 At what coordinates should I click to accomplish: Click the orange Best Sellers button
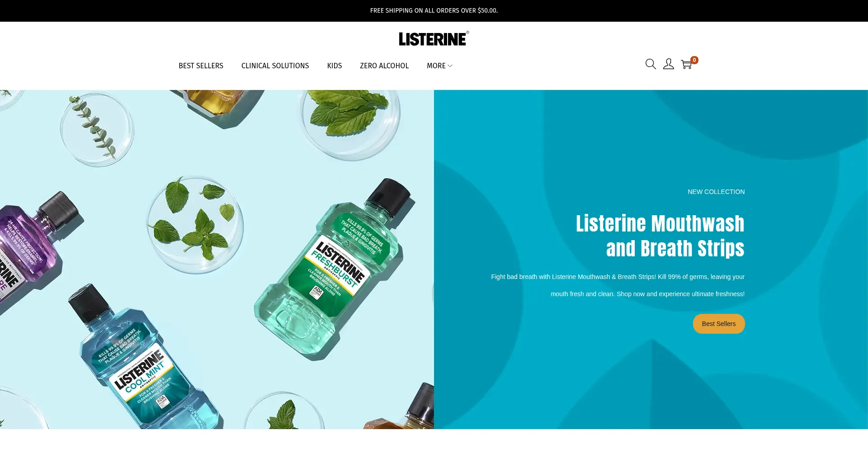click(x=719, y=324)
